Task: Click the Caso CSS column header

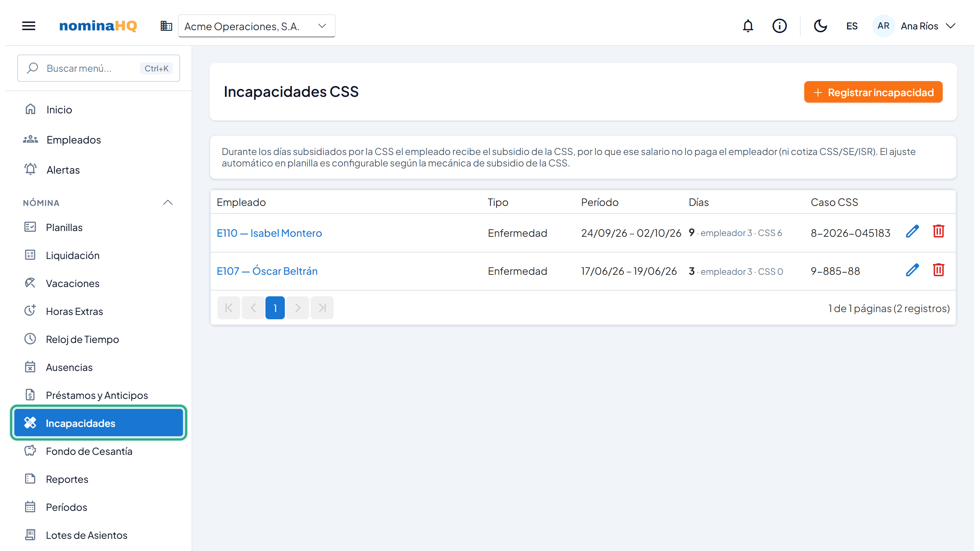Action: (834, 202)
